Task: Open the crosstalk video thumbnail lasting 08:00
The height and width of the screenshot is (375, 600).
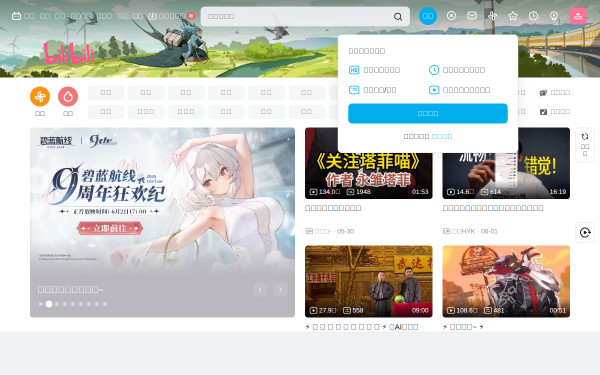Action: (x=368, y=281)
